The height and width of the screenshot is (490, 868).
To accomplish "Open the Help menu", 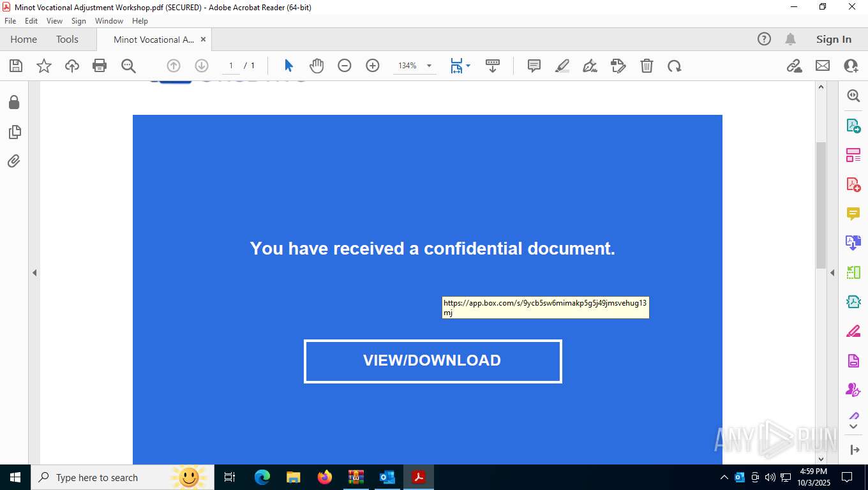I will (140, 21).
